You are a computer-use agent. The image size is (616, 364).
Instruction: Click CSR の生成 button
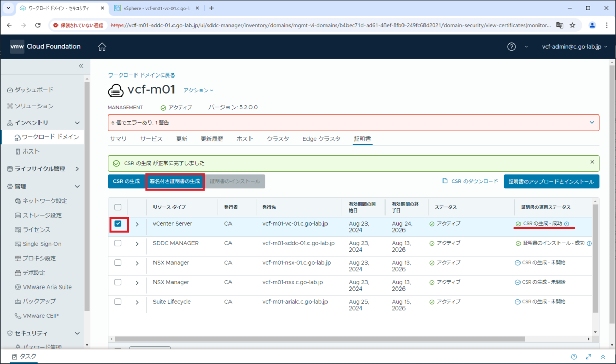[x=126, y=181]
